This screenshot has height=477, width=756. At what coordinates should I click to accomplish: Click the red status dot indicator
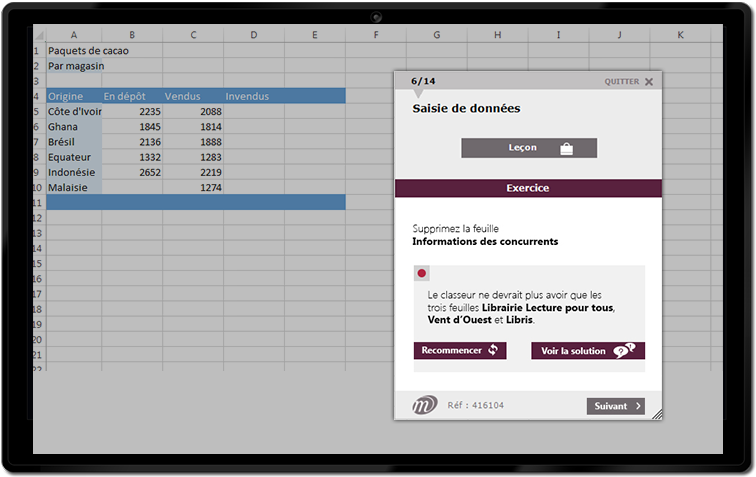(x=422, y=273)
